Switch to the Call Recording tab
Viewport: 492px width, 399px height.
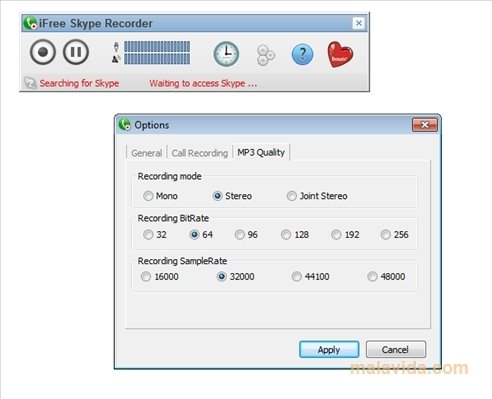(x=199, y=153)
